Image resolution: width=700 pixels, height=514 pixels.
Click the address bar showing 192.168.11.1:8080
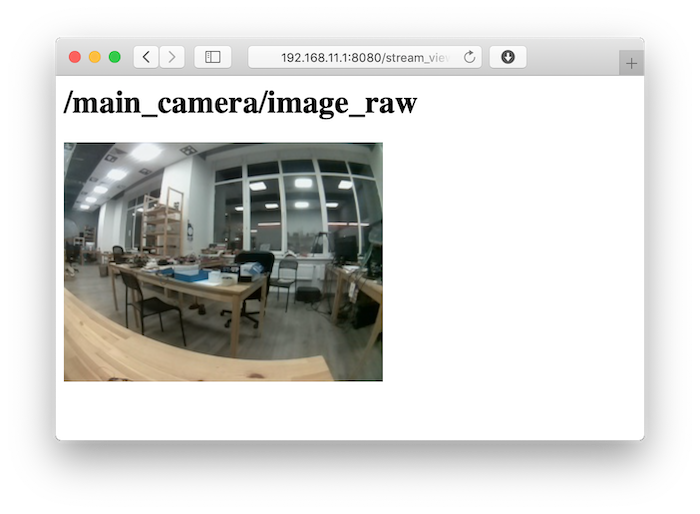[360, 57]
